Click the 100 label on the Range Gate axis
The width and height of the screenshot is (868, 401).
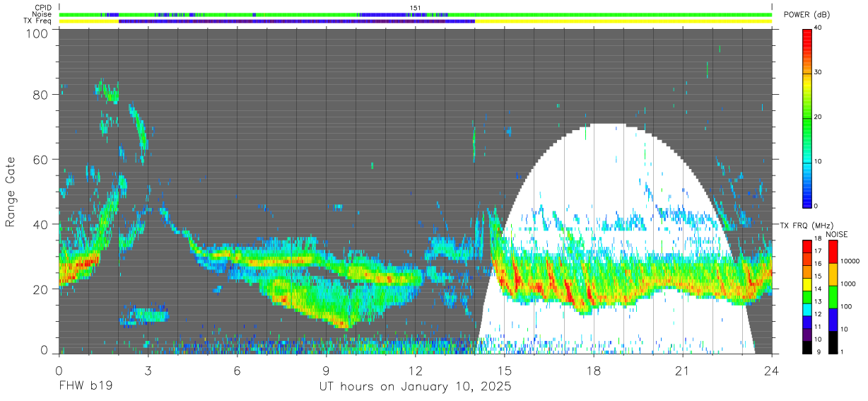coord(37,33)
